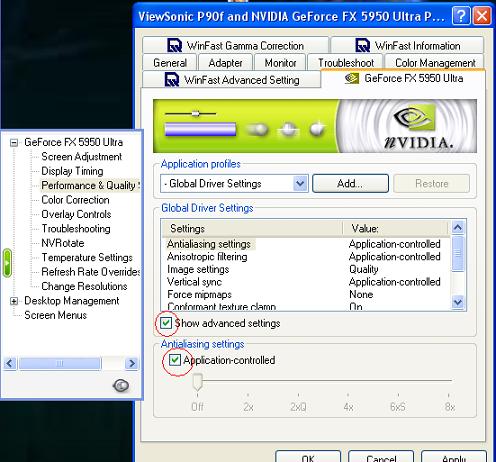The image size is (496, 462).
Task: Click the settings list vertical scrollbar thumb
Action: tap(458, 254)
